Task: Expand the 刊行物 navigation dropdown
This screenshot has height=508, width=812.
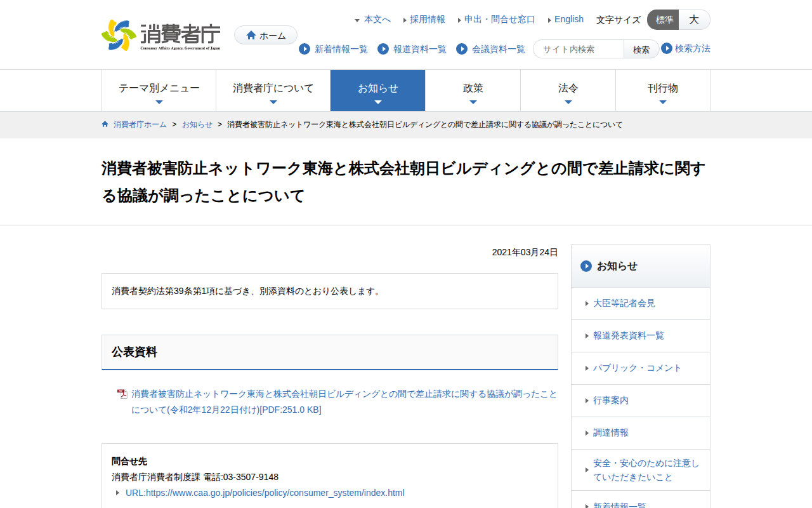Action: tap(663, 90)
